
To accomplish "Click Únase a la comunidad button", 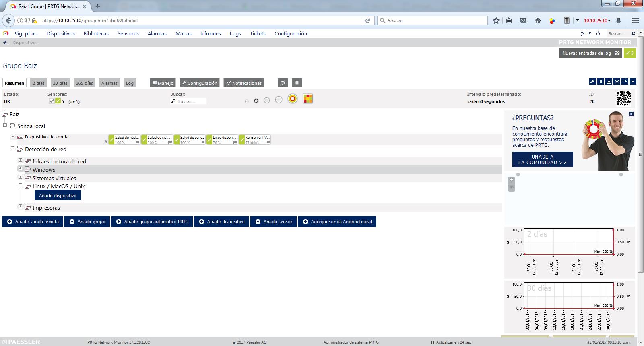I will click(x=543, y=159).
